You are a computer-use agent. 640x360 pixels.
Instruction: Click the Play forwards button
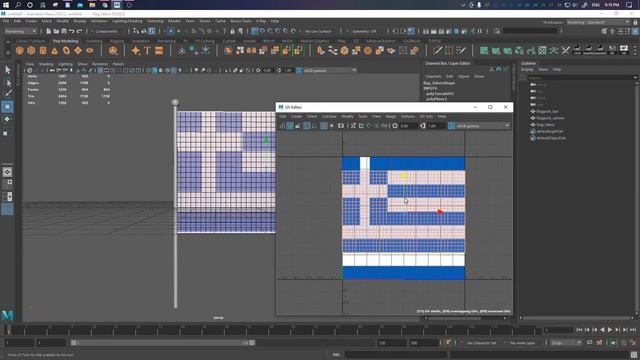tap(610, 330)
